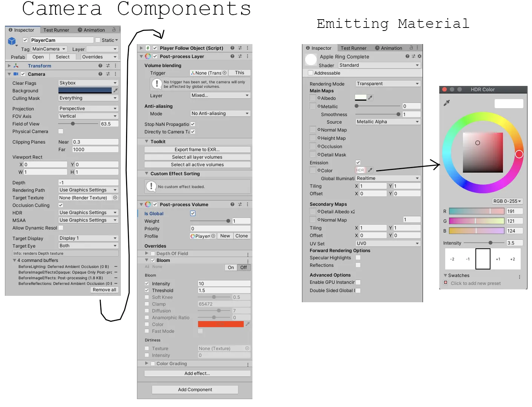Switch to Test Runner tab in Camera Components panel

click(56, 30)
